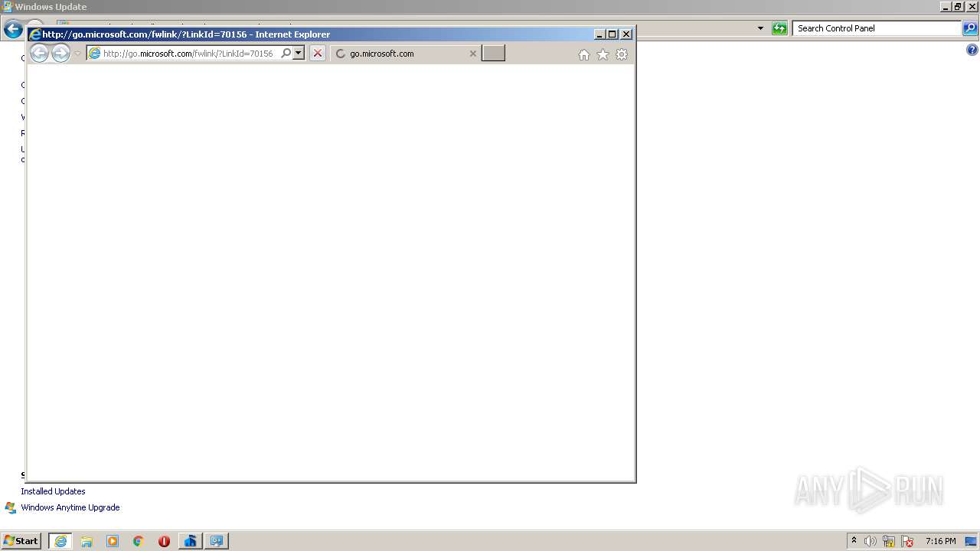Open the recent pages dropdown arrow
This screenshot has width=980, height=551.
click(77, 54)
